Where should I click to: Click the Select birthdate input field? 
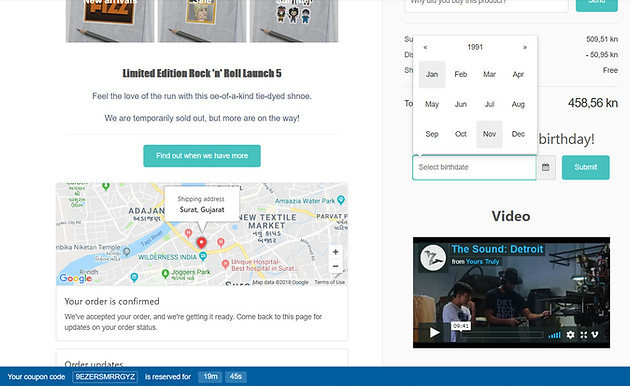point(474,167)
